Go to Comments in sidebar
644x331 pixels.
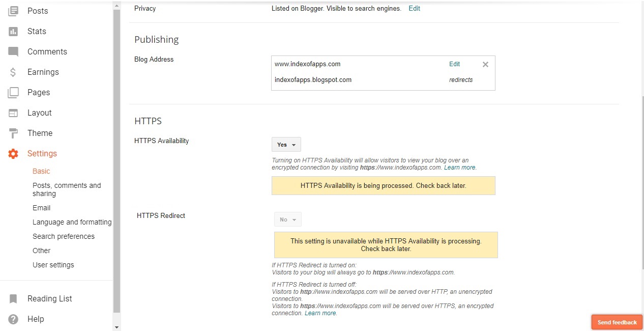coord(47,51)
